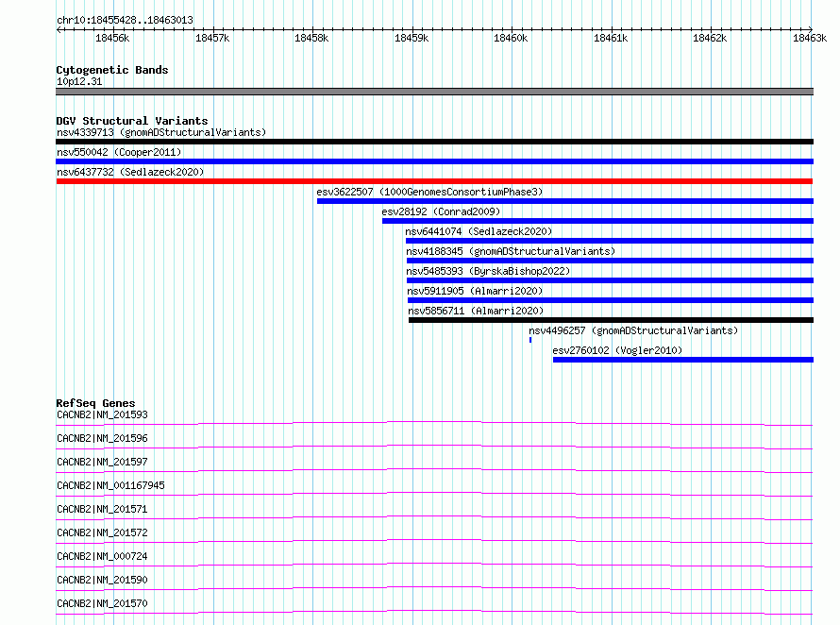The width and height of the screenshot is (840, 625).
Task: Click the magenta intron line under NM_201596
Action: (434, 448)
